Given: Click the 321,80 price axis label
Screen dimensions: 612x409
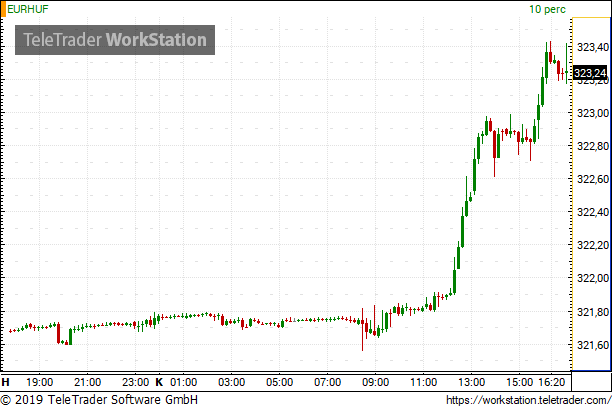Looking at the screenshot, I should [593, 312].
